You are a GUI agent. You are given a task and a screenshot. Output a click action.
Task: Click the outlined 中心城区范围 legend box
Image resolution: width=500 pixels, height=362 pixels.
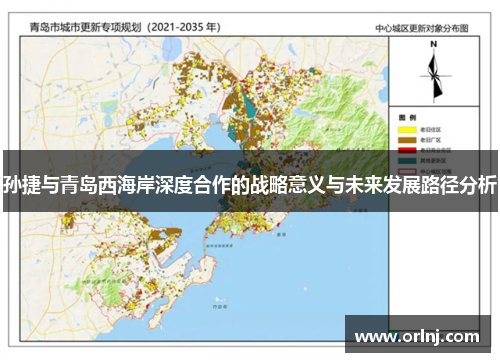407,171
